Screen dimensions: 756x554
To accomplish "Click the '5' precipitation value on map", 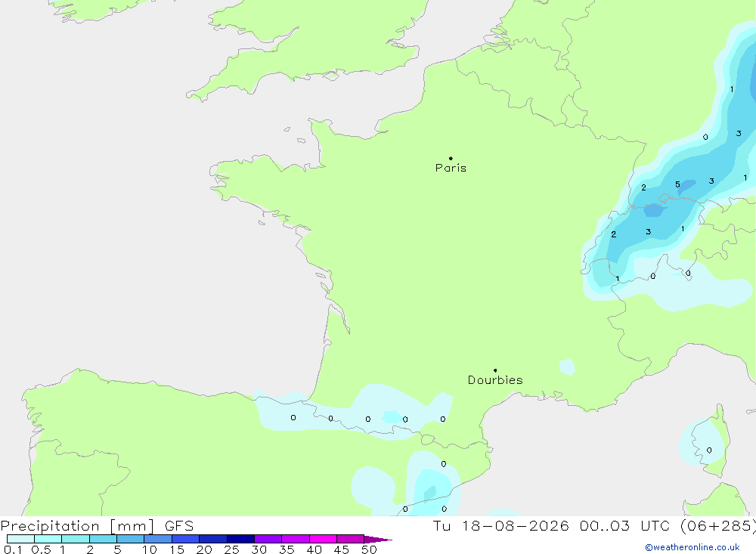I will click(677, 184).
